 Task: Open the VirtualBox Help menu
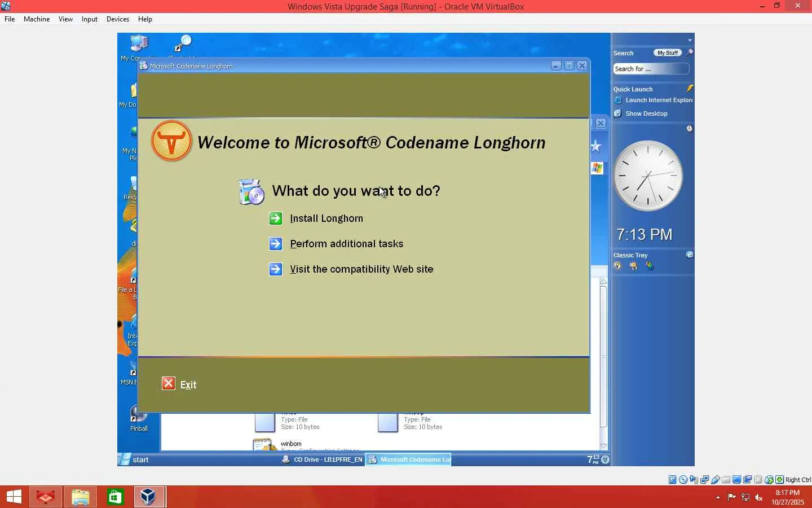tap(145, 19)
